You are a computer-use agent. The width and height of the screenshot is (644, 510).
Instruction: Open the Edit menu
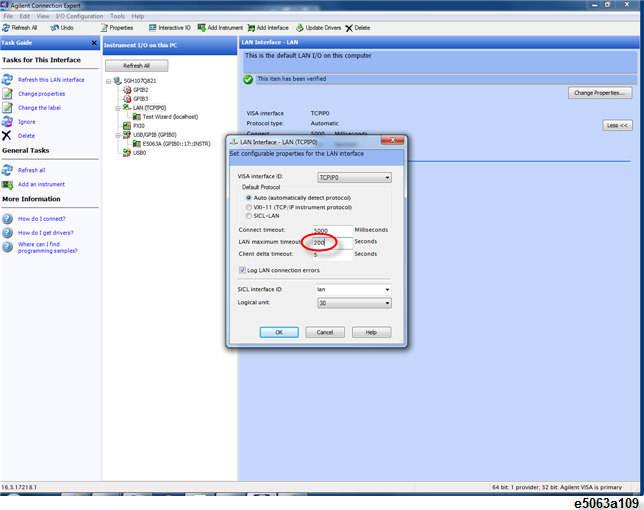(25, 16)
